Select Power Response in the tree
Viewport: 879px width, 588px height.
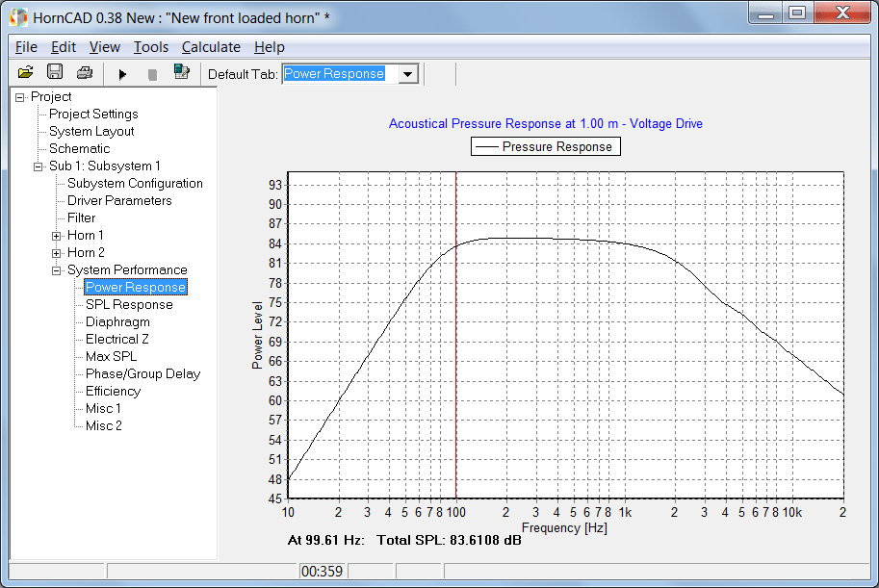pos(136,288)
